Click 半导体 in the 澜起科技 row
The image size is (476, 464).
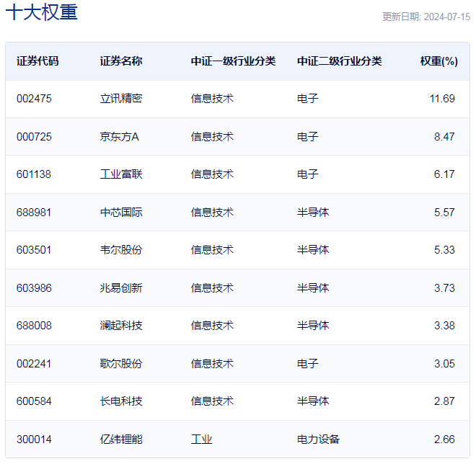pos(313,326)
